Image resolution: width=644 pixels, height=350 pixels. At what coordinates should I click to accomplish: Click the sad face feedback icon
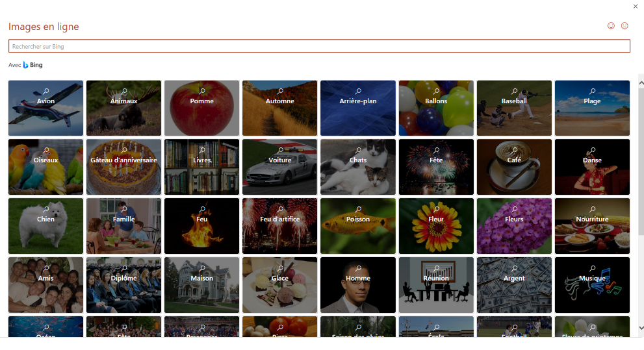point(625,26)
